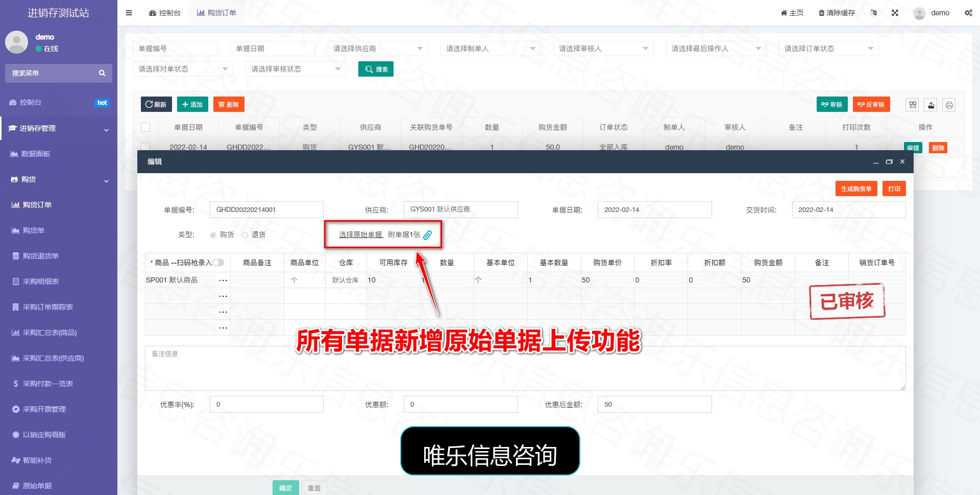Click the paperclip attachment icon
Viewport: 980px width, 495px height.
click(428, 235)
